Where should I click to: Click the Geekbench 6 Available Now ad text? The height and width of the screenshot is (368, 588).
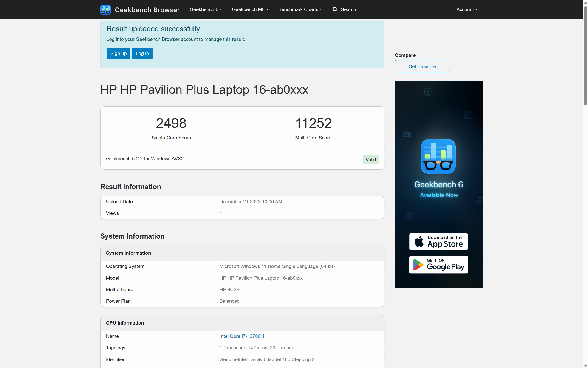pyautogui.click(x=438, y=189)
